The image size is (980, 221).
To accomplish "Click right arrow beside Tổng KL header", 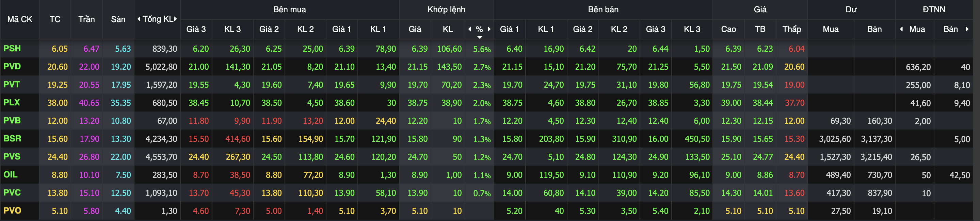I will pyautogui.click(x=175, y=19).
